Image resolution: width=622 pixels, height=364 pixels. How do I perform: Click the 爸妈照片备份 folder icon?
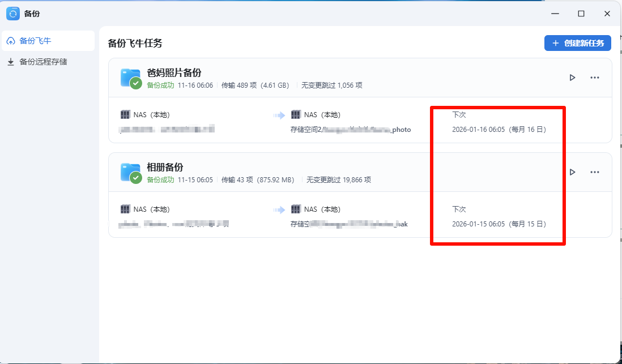131,78
